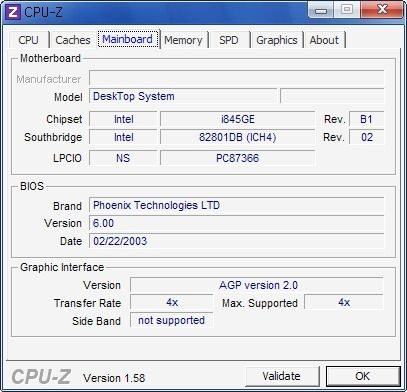407x392 pixels.
Task: Click the empty field right of Model
Action: pos(332,96)
